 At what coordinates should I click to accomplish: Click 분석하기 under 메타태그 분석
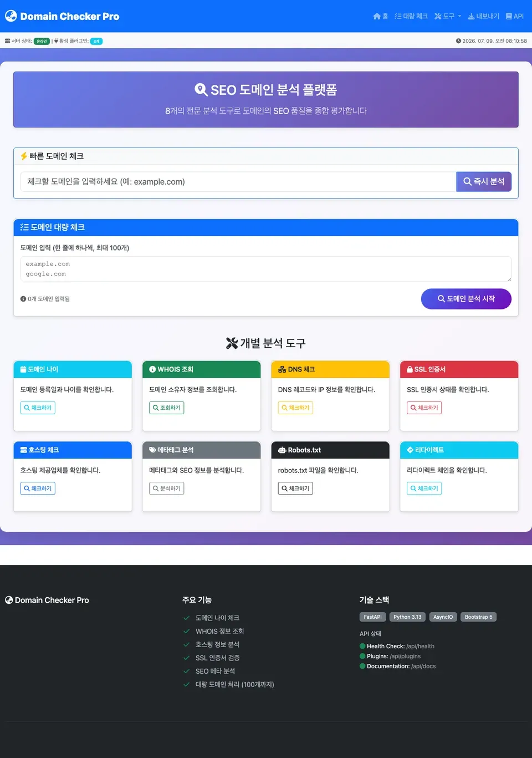167,489
